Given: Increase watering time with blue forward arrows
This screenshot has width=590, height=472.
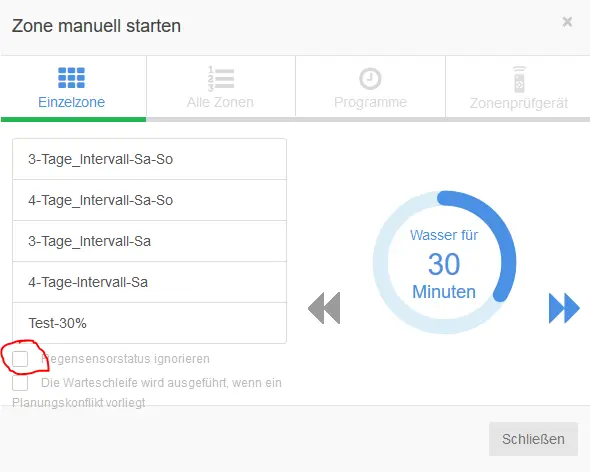Looking at the screenshot, I should 564,308.
